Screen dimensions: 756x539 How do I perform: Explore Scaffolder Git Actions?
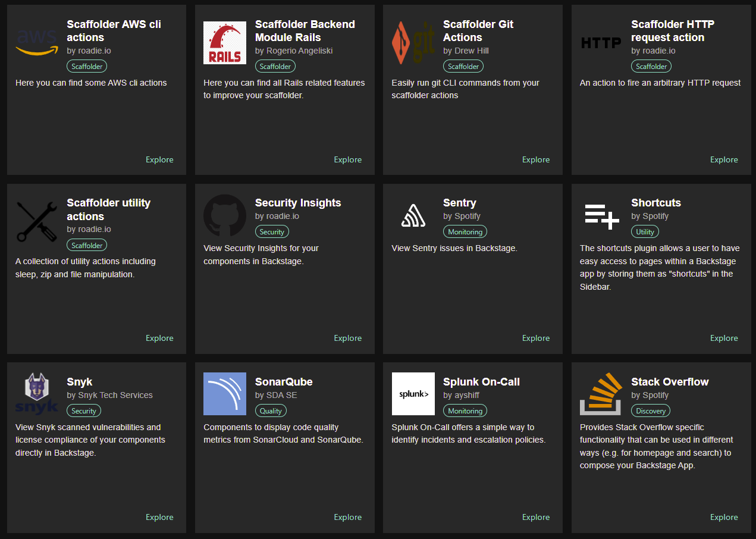536,159
